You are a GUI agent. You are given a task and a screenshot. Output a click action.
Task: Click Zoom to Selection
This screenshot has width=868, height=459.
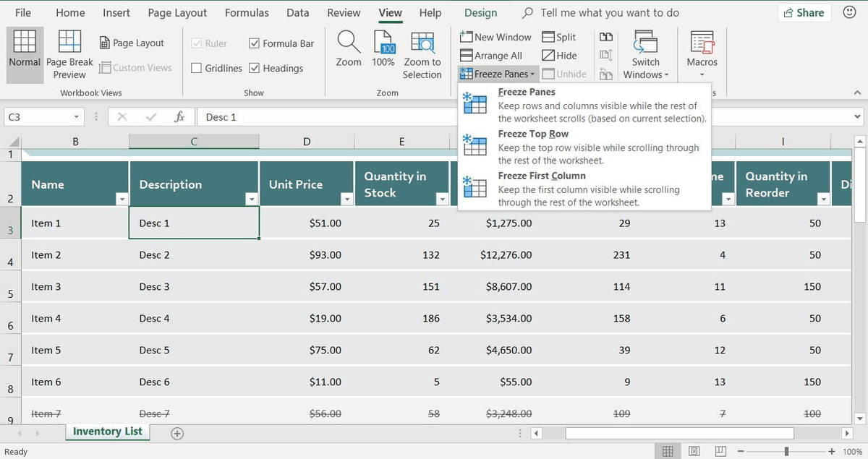pos(422,54)
